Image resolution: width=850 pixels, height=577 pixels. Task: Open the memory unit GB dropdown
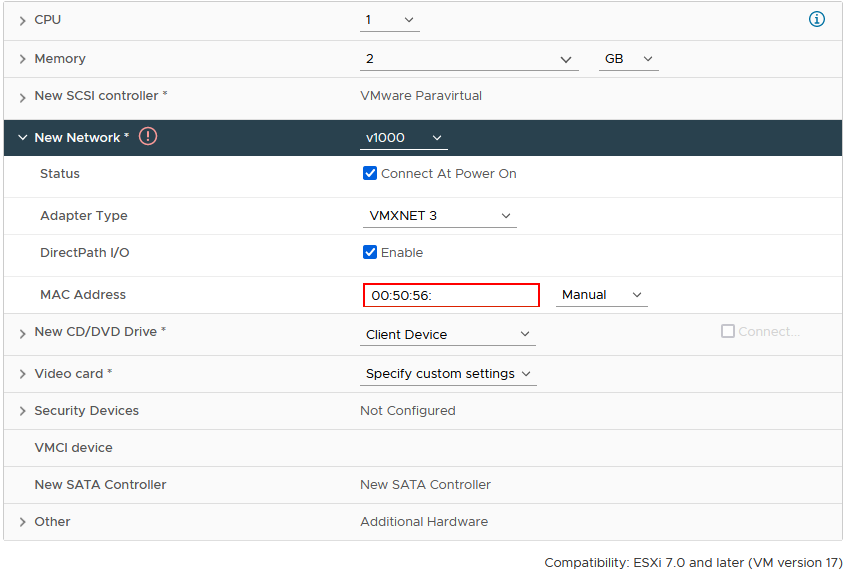pyautogui.click(x=628, y=59)
